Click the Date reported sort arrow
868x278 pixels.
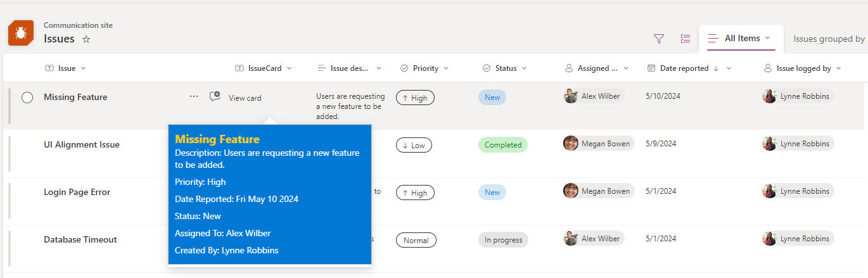(716, 68)
